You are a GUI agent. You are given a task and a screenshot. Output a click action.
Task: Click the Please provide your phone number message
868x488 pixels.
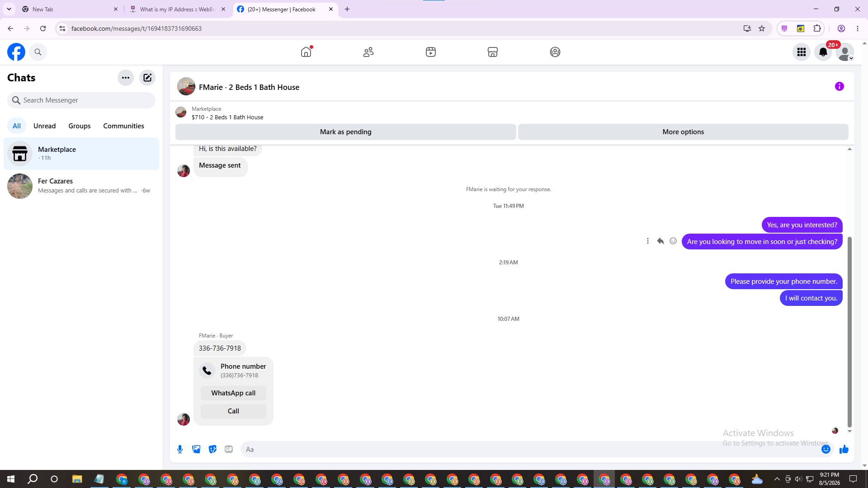coord(784,282)
